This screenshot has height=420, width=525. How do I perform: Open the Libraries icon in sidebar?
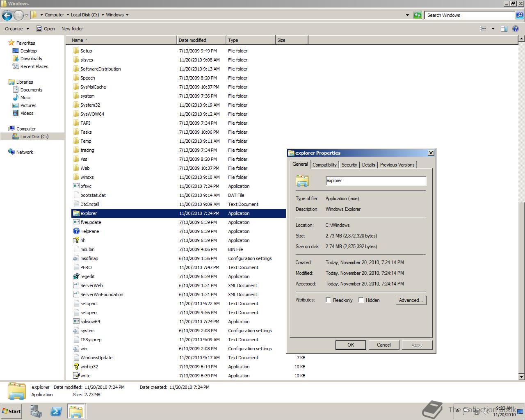point(11,82)
